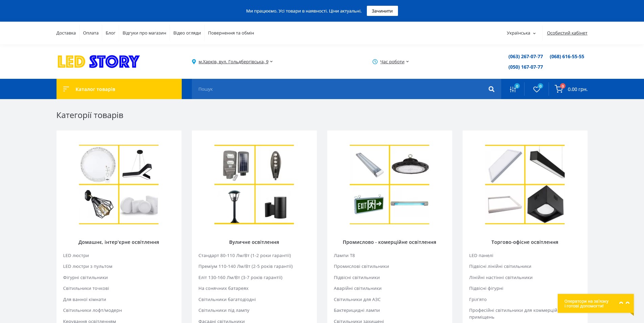This screenshot has height=323, width=644.
Task: Open the wishlist heart icon
Action: [537, 89]
